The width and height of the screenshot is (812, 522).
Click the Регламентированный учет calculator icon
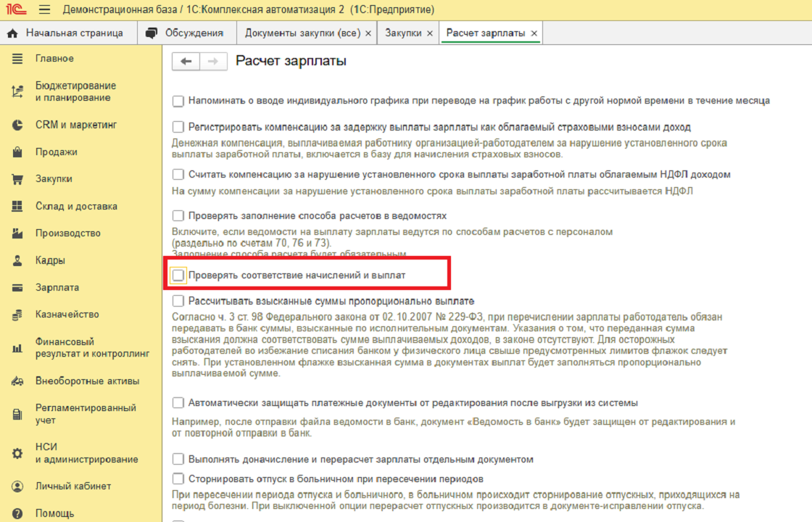17,414
